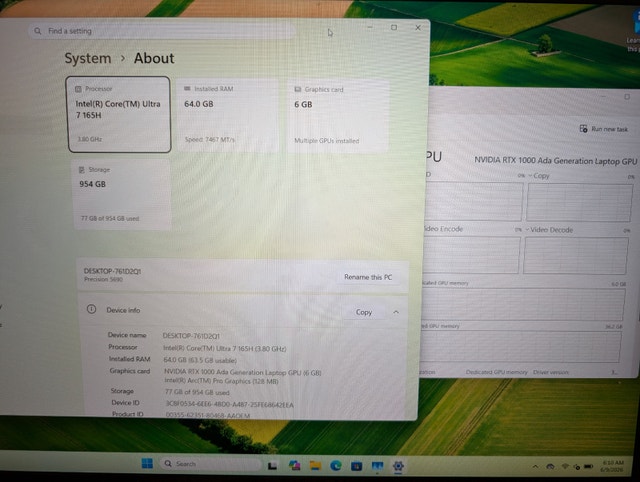Viewport: 640px width, 482px height.
Task: Click the Settings gear taskbar icon
Action: pyautogui.click(x=398, y=466)
